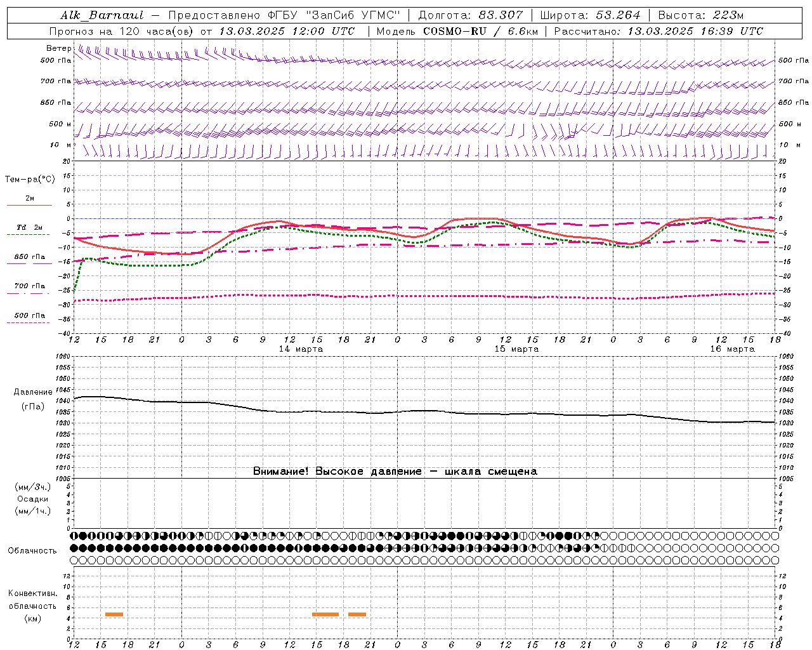Click the '500 гПа' entry in temperature legend
Image resolution: width=812 pixels, height=650 pixels.
[29, 315]
